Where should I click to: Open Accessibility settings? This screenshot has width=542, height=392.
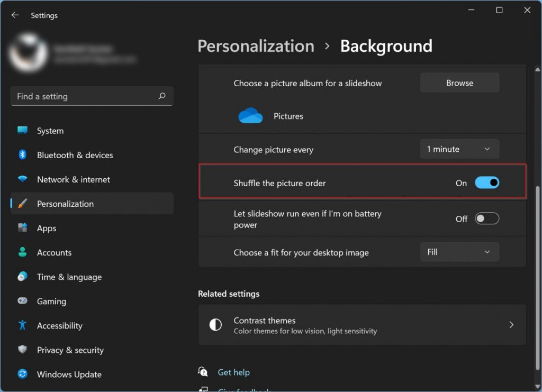(x=60, y=325)
